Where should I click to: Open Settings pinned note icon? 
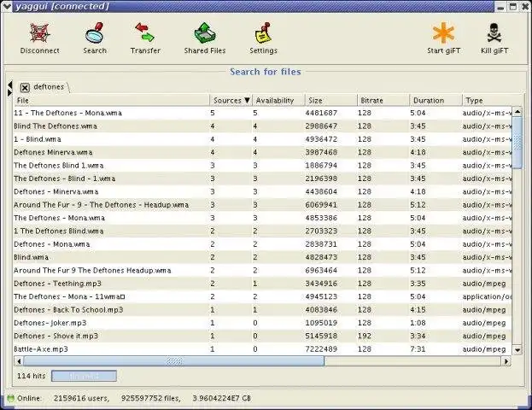[263, 33]
